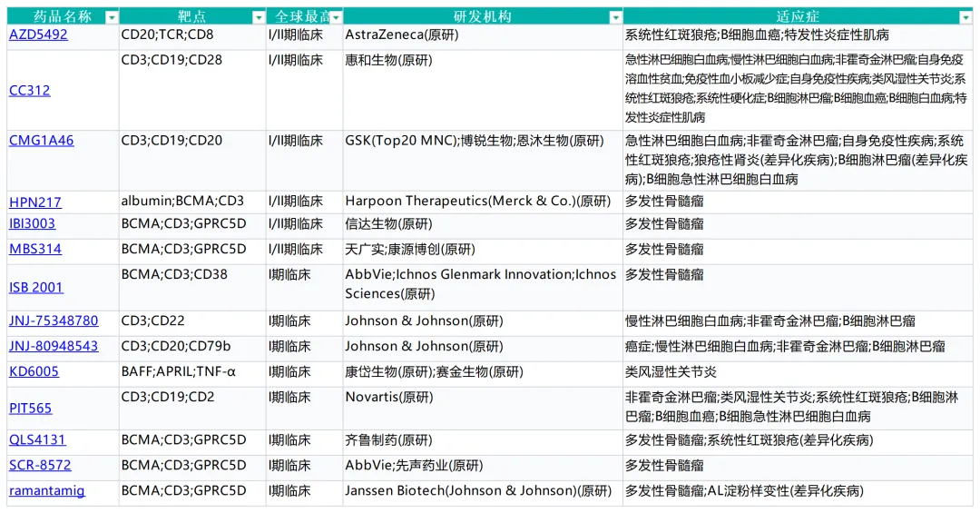Click the CC312 drug link
Screen dimensions: 980x513
tap(30, 91)
